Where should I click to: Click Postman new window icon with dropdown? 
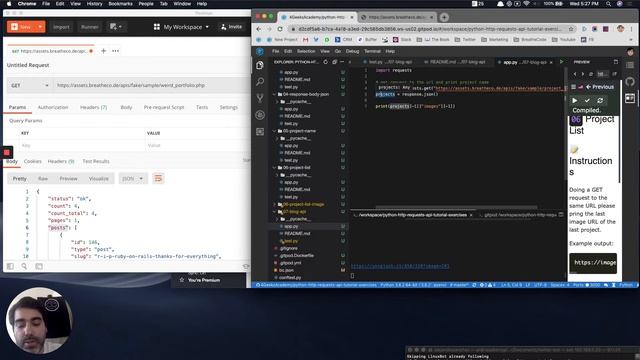116,27
